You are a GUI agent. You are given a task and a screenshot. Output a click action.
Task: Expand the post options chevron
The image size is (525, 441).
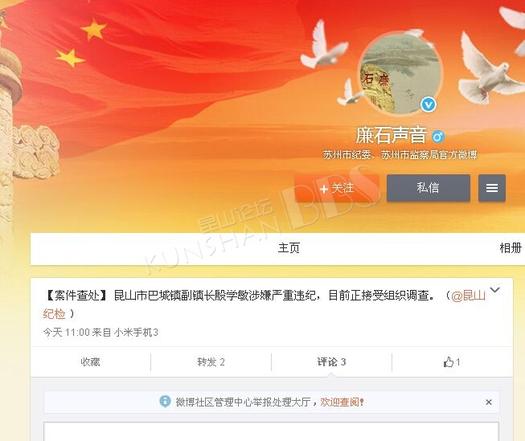495,290
